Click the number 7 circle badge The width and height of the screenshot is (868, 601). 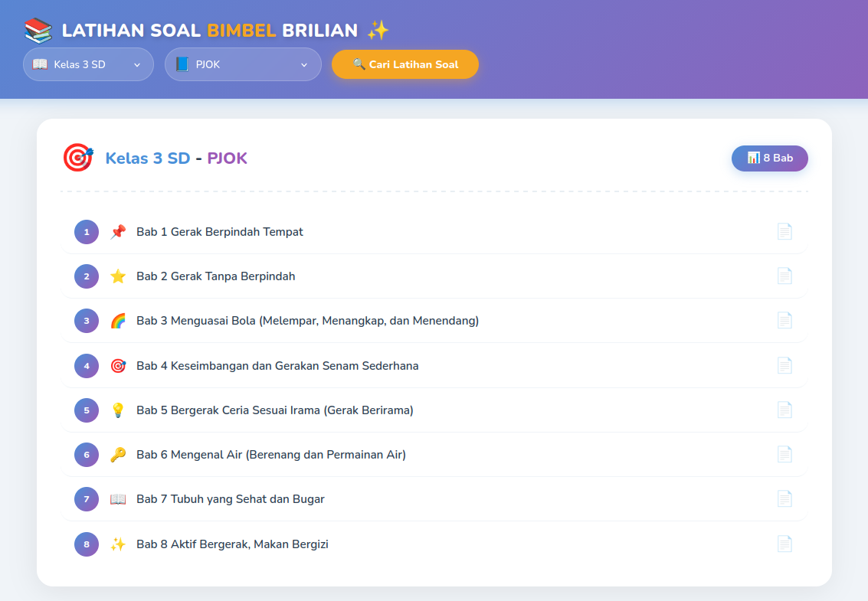click(87, 498)
